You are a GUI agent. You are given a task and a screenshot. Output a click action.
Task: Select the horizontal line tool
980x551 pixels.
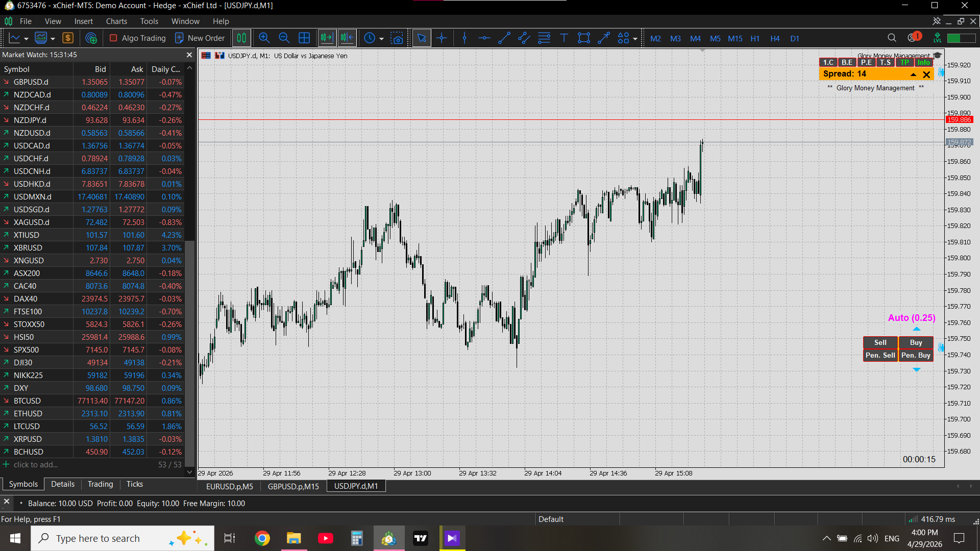pyautogui.click(x=484, y=38)
